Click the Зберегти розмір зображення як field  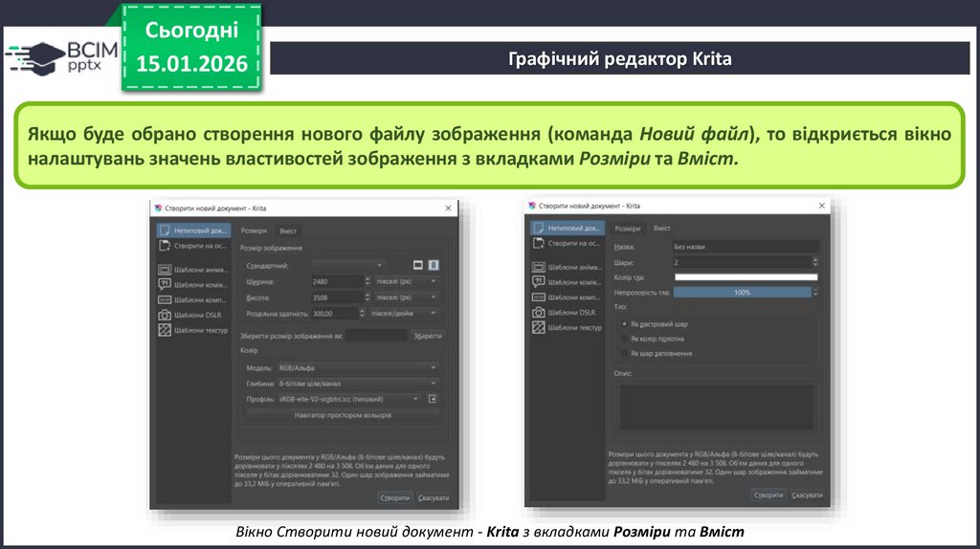pyautogui.click(x=377, y=336)
